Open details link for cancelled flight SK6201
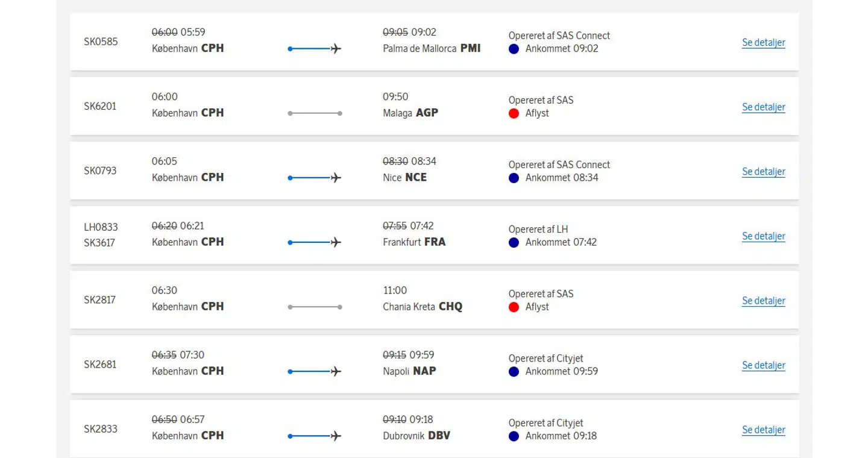The height and width of the screenshot is (458, 868). 763,107
